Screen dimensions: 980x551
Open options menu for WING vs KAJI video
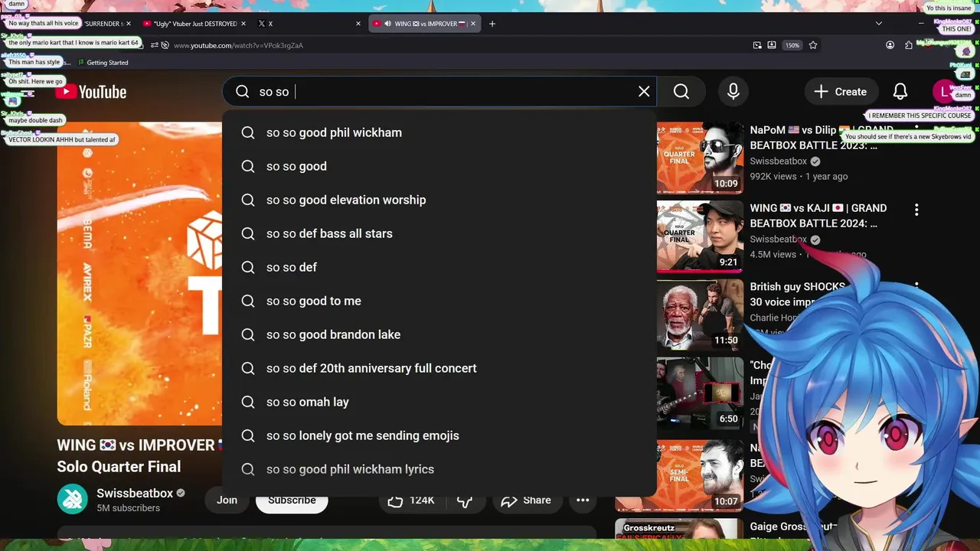pos(916,209)
